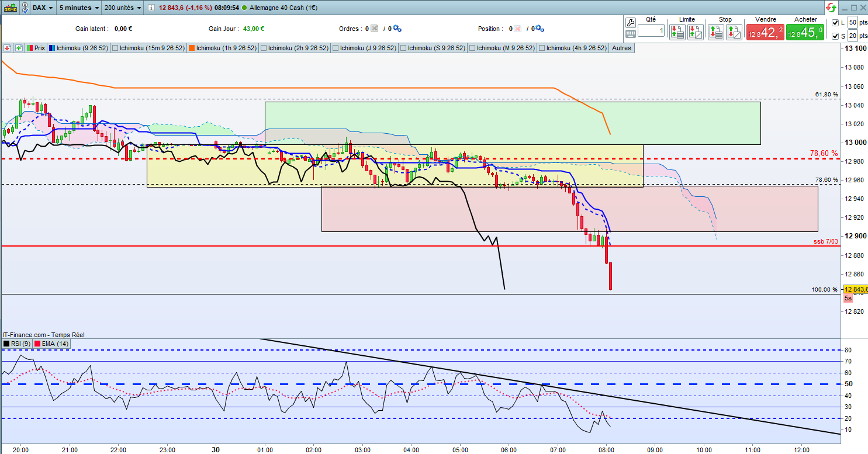The height and width of the screenshot is (454, 868).
Task: Click the S points field showing 20
Action: (x=852, y=36)
